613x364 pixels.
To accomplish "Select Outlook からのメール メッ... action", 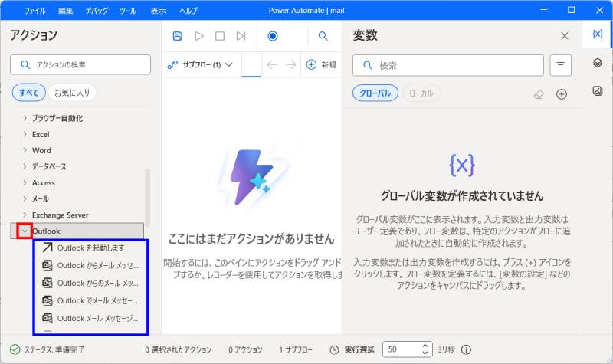I will [x=90, y=283].
